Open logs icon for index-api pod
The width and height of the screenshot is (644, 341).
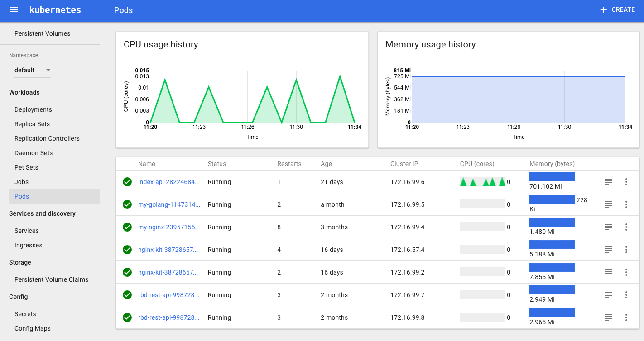click(x=608, y=182)
